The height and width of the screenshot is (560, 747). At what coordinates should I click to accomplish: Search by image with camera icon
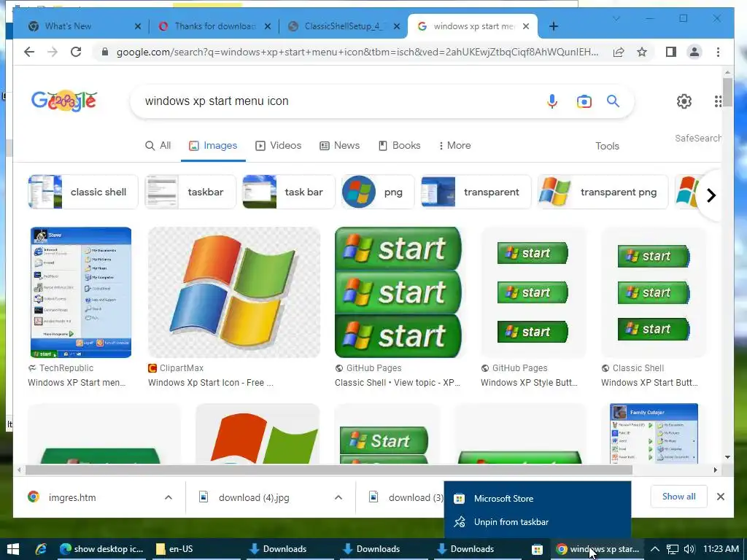click(x=584, y=101)
